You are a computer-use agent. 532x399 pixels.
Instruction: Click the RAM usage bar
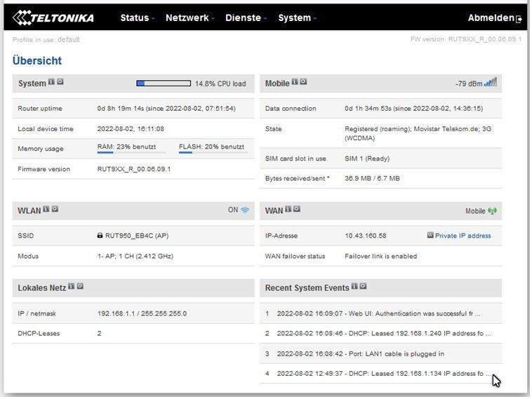[132, 153]
